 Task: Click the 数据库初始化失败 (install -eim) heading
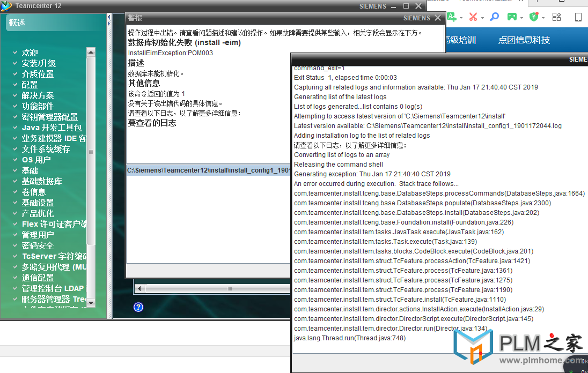pyautogui.click(x=185, y=43)
